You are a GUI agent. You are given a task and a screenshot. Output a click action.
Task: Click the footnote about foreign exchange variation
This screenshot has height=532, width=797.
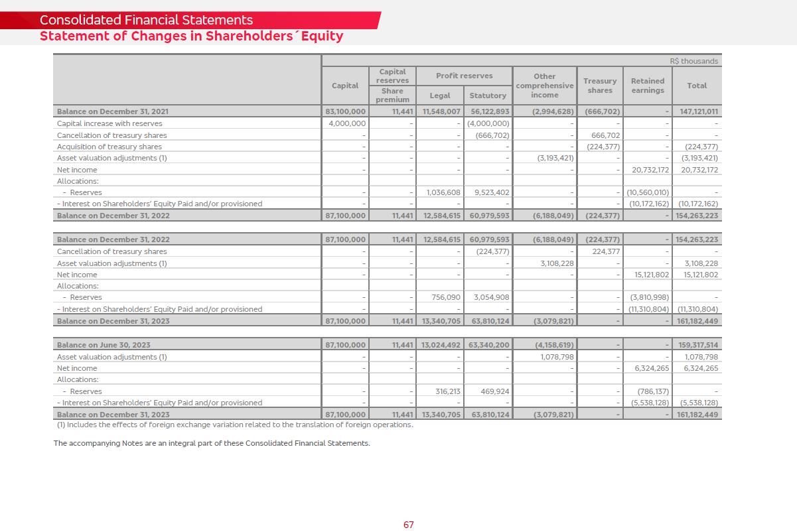233,425
